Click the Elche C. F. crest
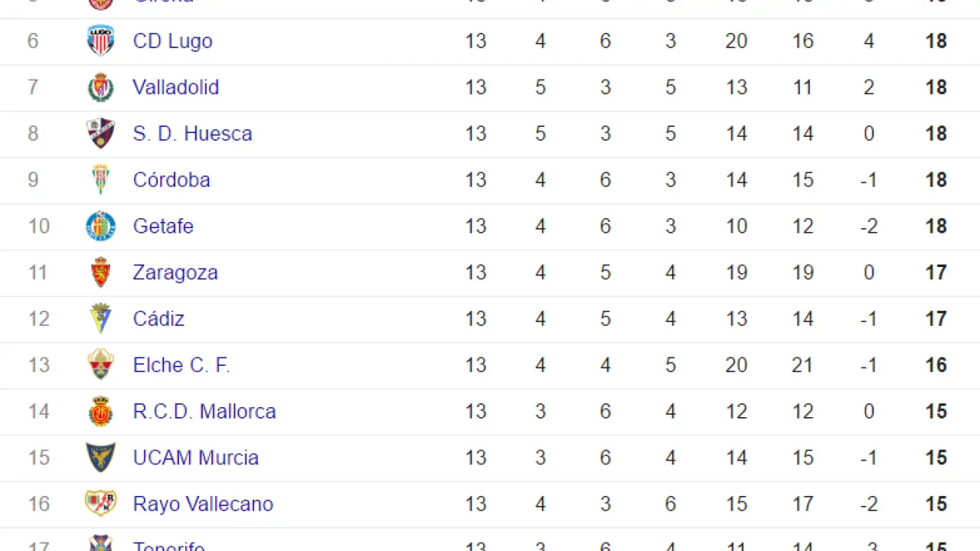Image resolution: width=980 pixels, height=551 pixels. click(100, 365)
